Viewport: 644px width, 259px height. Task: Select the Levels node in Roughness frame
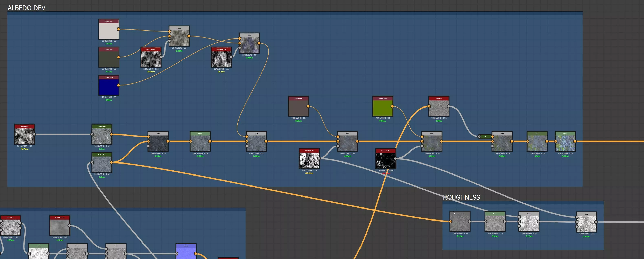click(495, 223)
